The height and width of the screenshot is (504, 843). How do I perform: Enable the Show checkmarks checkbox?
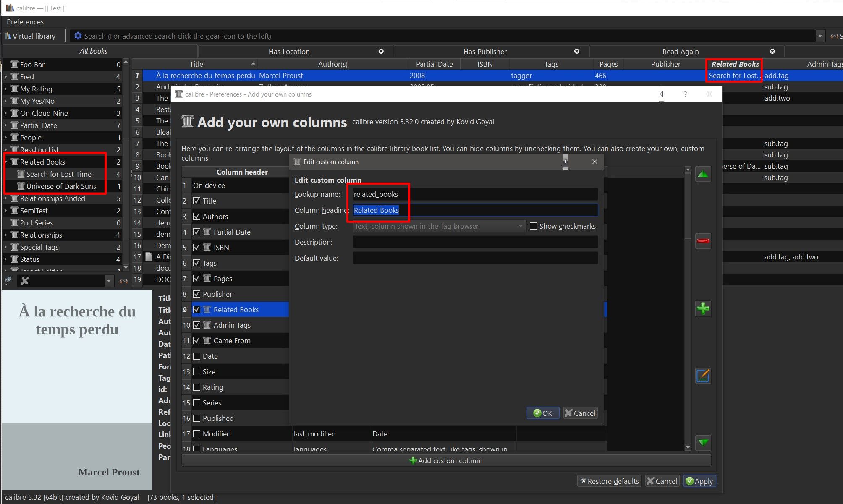click(533, 226)
